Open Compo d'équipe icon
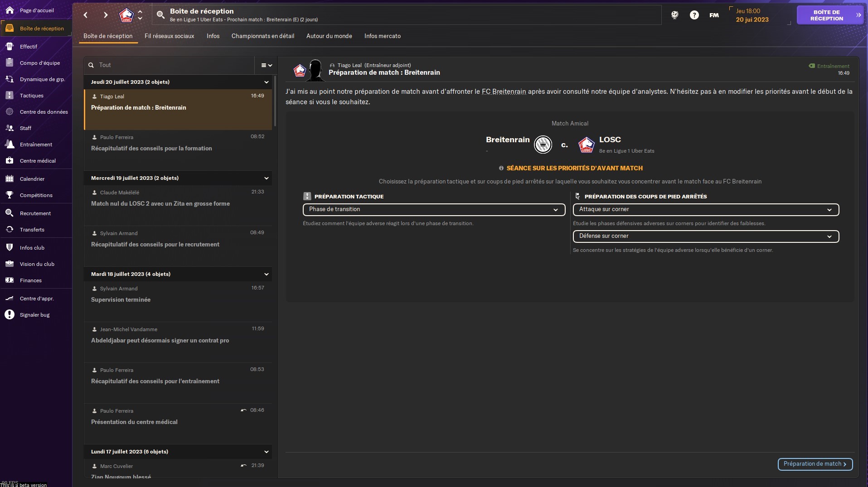Screen dimensions: 868x487 [x=10, y=63]
